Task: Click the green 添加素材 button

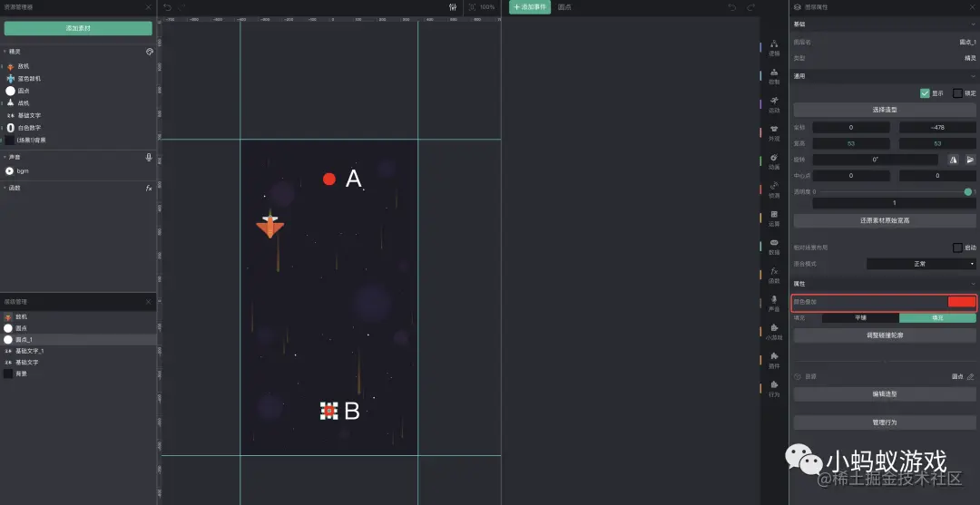Action: 78,28
